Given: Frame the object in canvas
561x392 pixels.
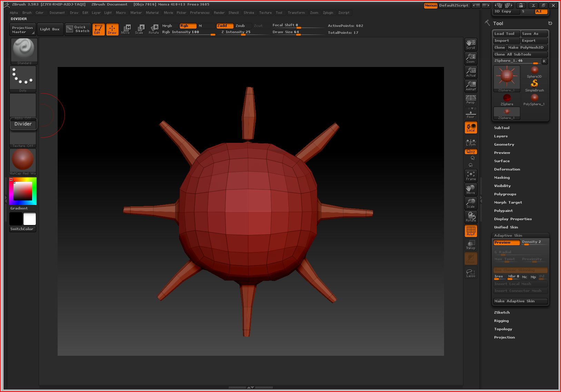Looking at the screenshot, I should click(471, 176).
